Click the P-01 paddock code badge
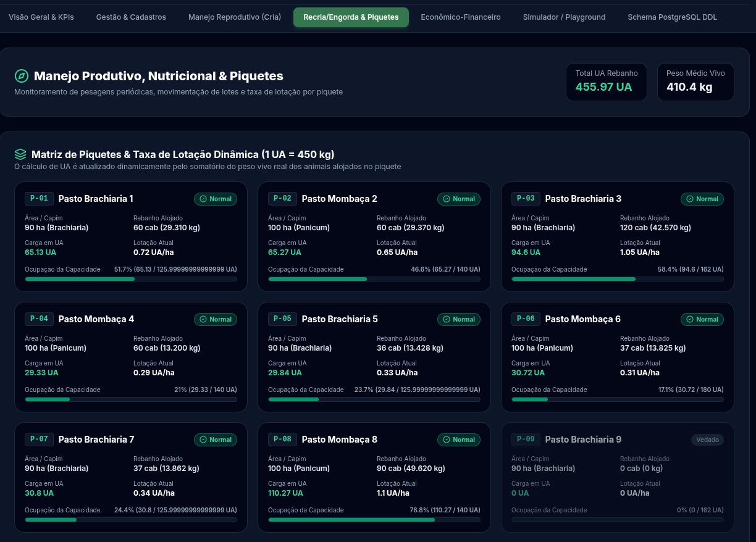 [39, 198]
